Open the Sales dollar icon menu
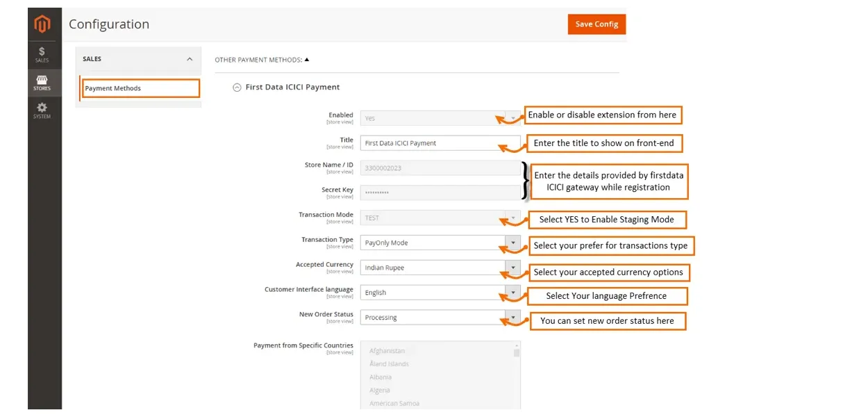 pyautogui.click(x=42, y=54)
